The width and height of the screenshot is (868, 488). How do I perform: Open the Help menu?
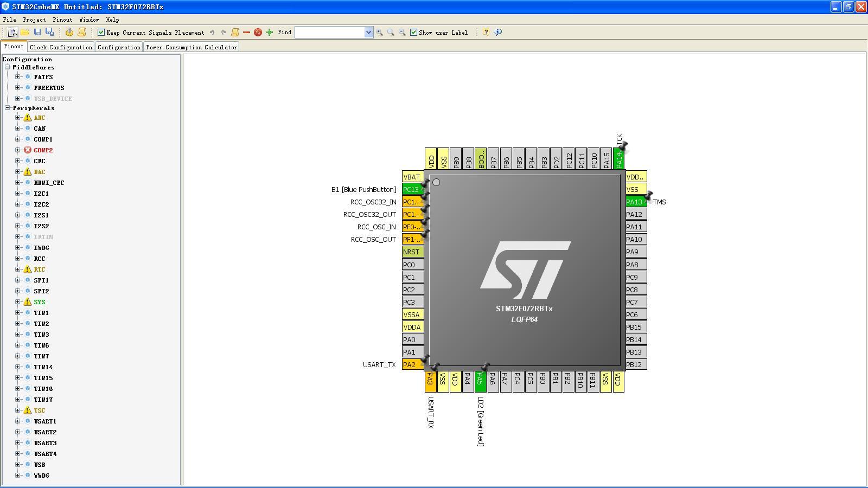tap(112, 20)
